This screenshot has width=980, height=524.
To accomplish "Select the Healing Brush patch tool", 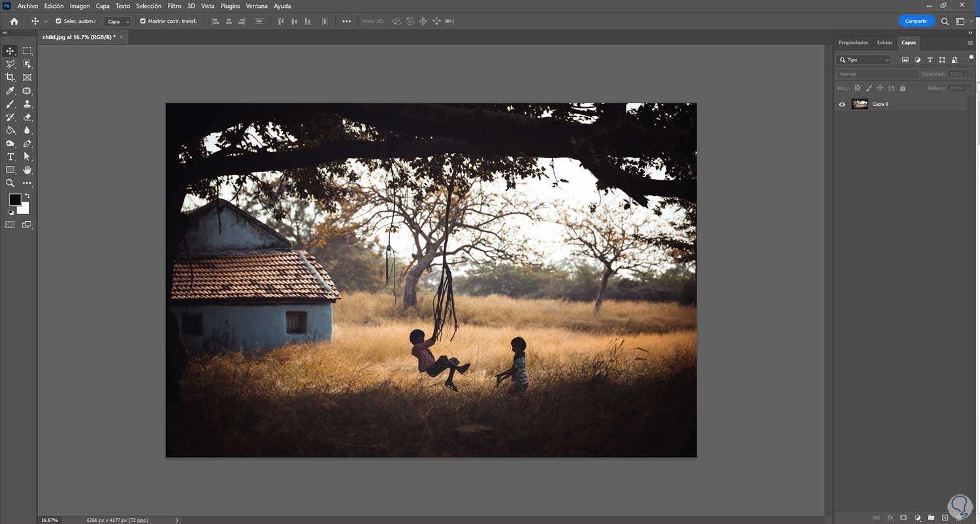I will (27, 91).
